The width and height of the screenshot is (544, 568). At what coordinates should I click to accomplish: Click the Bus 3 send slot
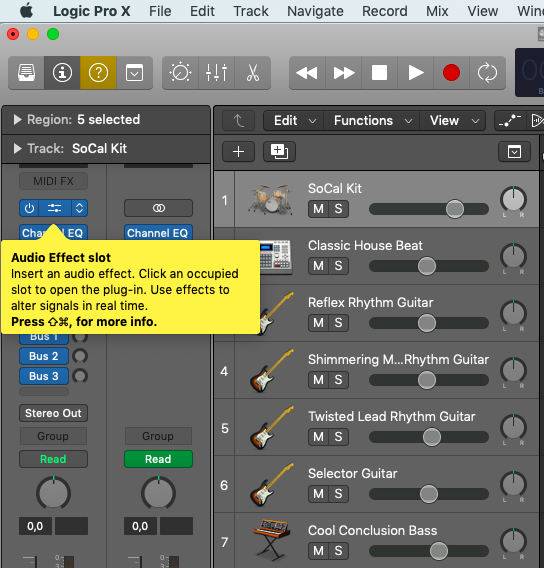coord(44,376)
